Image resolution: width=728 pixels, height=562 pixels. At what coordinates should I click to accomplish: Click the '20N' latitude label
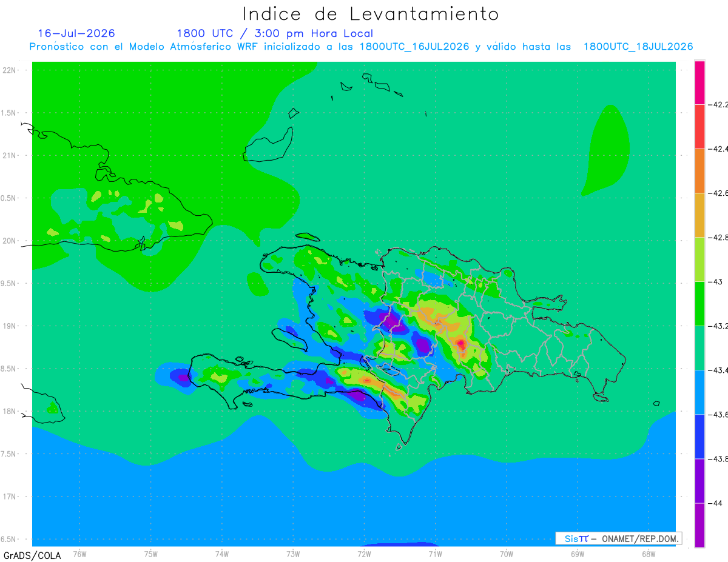[x=10, y=241]
